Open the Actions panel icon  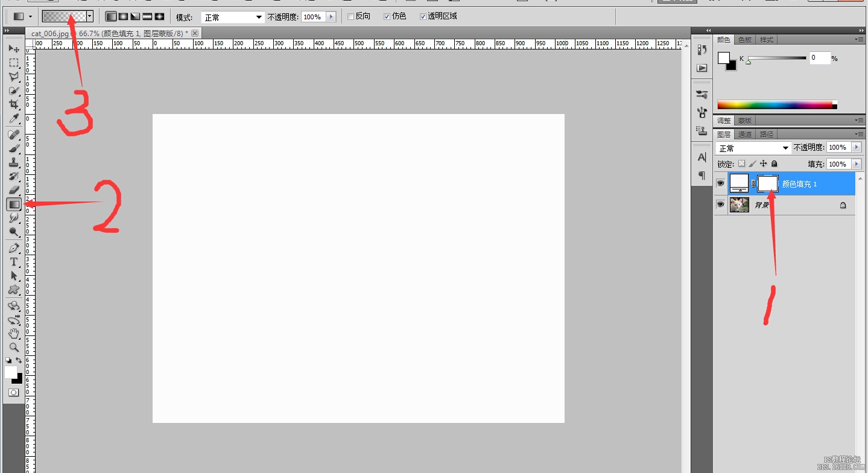(x=702, y=68)
